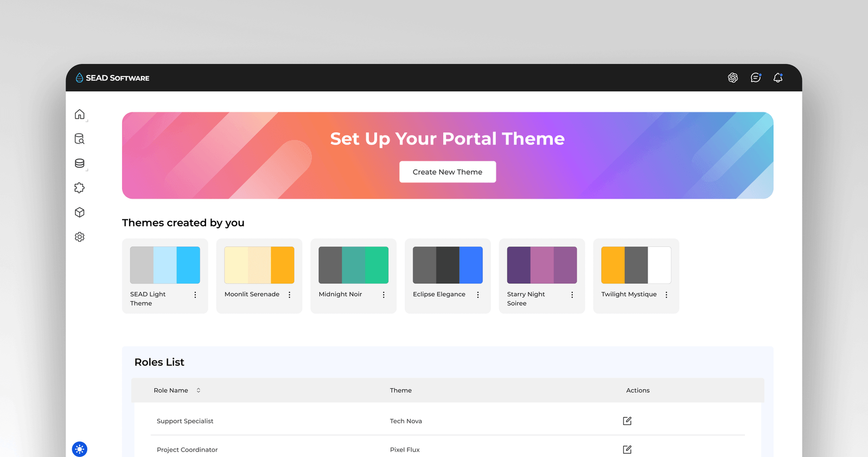This screenshot has width=868, height=457.
Task: Open the AI assistant swirl icon
Action: coord(733,78)
